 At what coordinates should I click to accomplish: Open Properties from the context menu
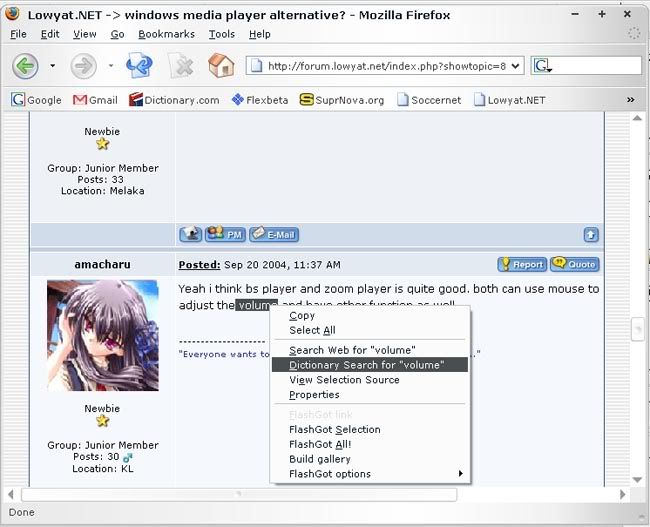click(370, 395)
